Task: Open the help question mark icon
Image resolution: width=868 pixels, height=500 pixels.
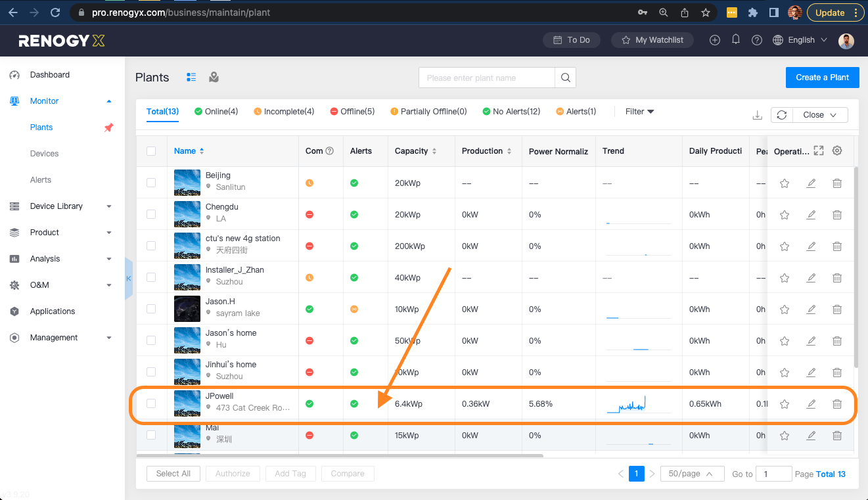Action: tap(757, 40)
